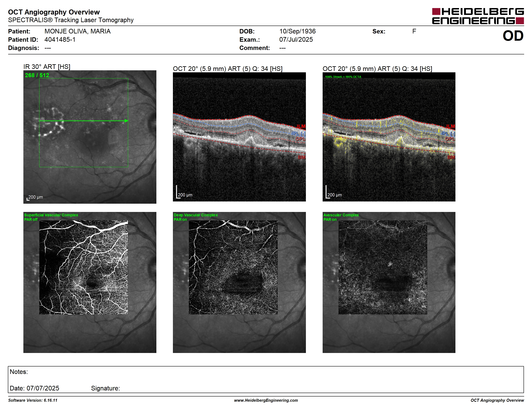Open the Avascular Complex angiogram

383,267
